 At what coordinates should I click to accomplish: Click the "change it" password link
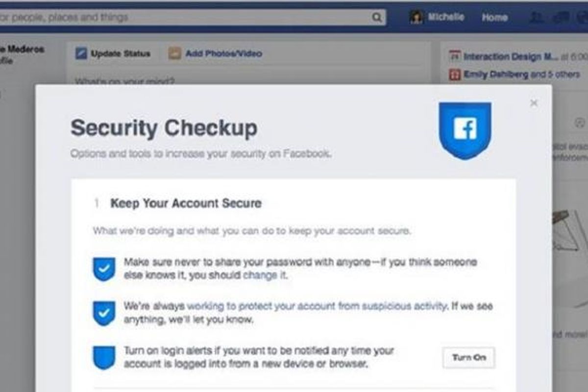[265, 275]
